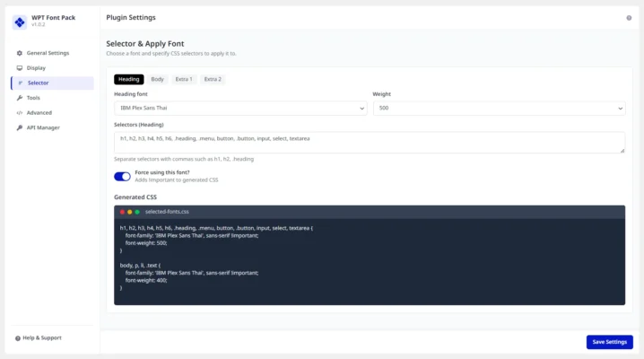Switch to the Heading tab
This screenshot has width=644, height=359.
click(129, 79)
